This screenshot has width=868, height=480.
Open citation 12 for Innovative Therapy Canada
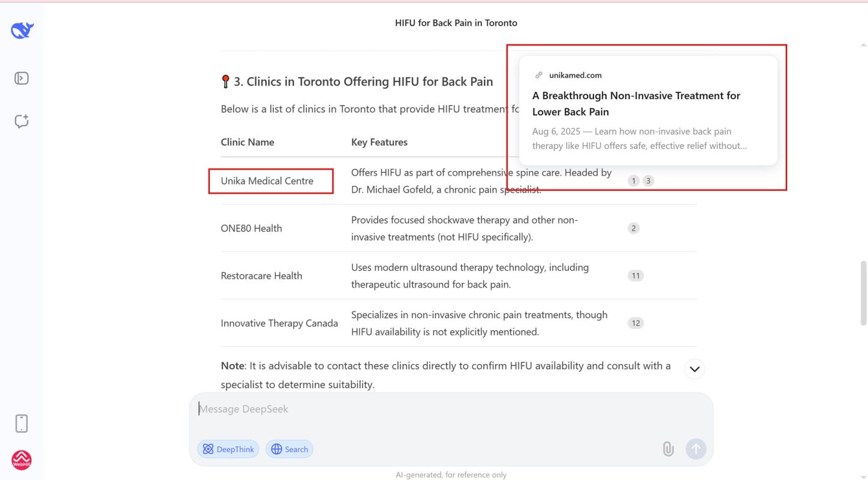(x=635, y=323)
